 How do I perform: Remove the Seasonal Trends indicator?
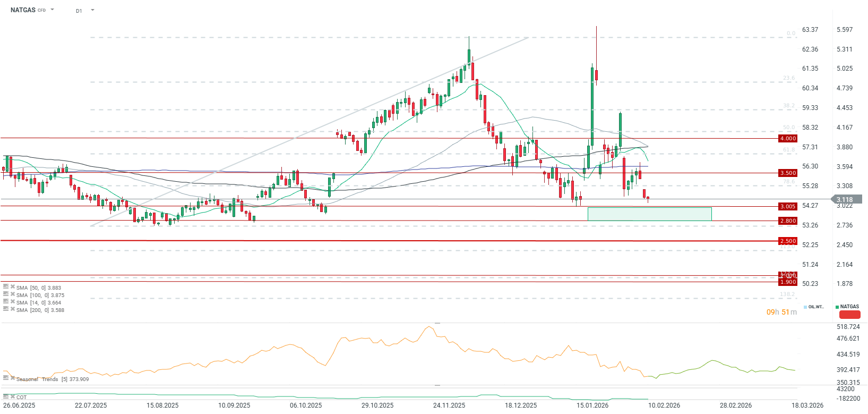tap(12, 378)
